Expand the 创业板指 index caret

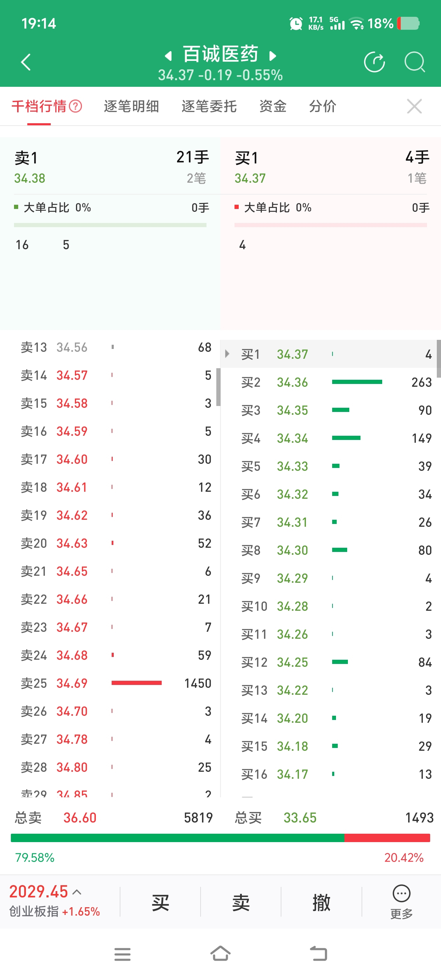[x=77, y=892]
